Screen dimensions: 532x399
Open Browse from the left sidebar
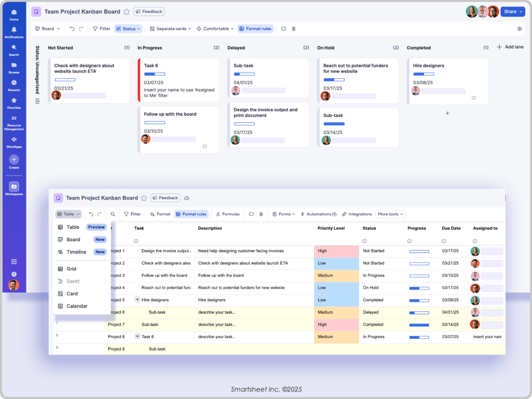[14, 68]
